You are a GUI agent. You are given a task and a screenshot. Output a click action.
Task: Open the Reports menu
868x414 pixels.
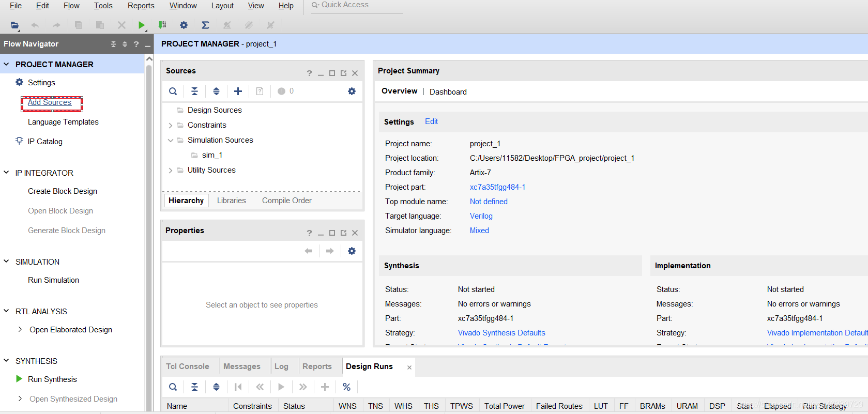141,6
